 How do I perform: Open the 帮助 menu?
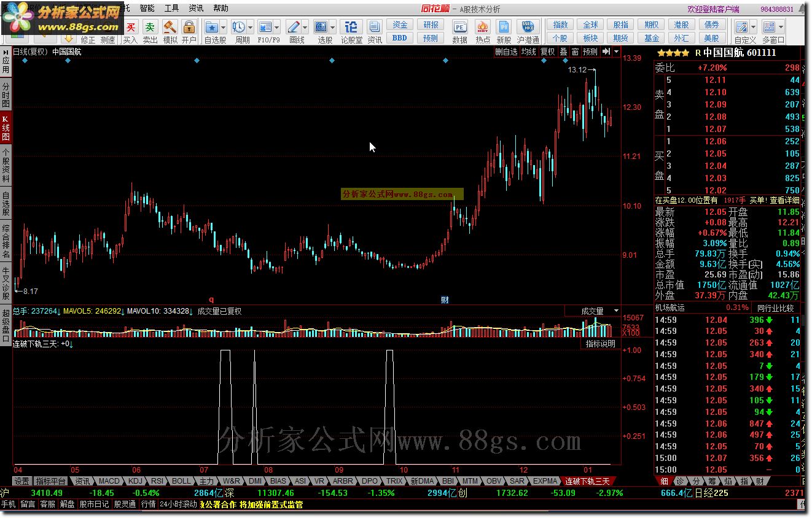point(221,8)
